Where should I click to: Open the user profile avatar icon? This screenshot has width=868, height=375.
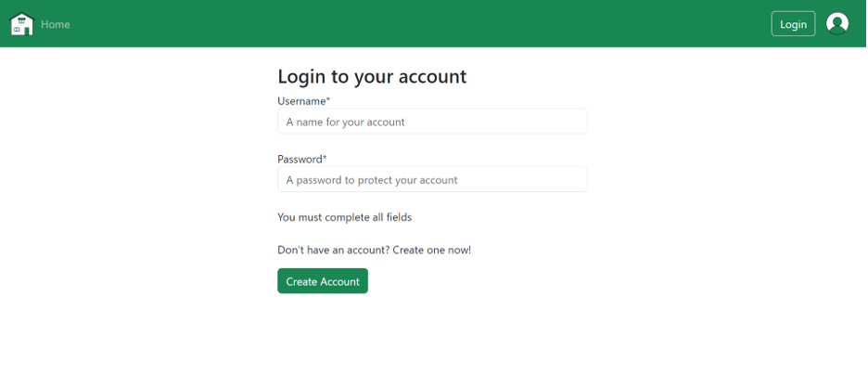tap(836, 24)
